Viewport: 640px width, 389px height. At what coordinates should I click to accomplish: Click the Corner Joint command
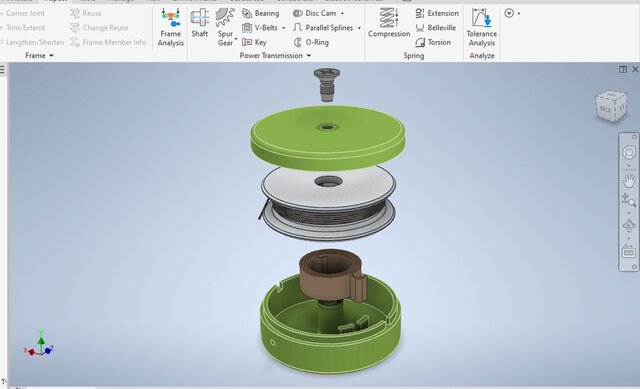tap(22, 13)
